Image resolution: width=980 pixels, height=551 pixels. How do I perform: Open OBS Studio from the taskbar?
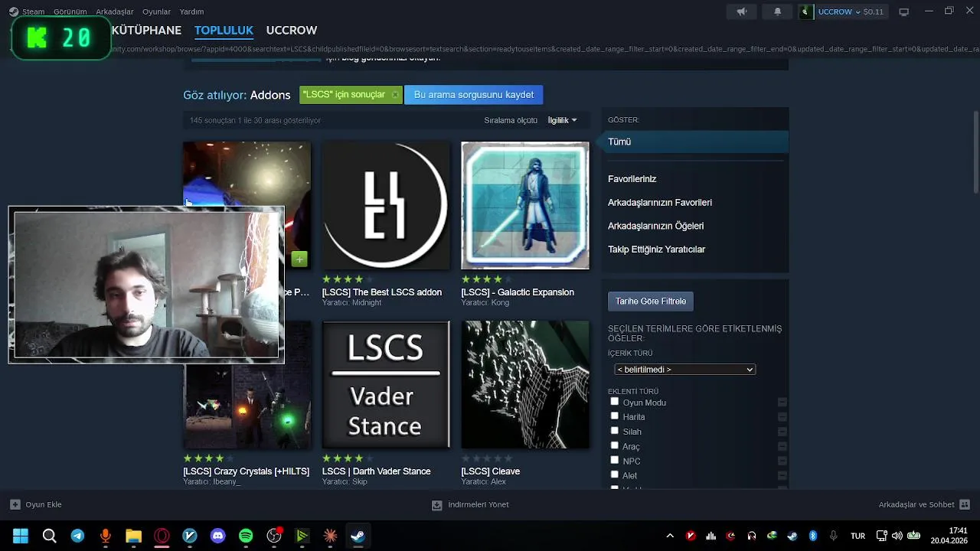274,536
